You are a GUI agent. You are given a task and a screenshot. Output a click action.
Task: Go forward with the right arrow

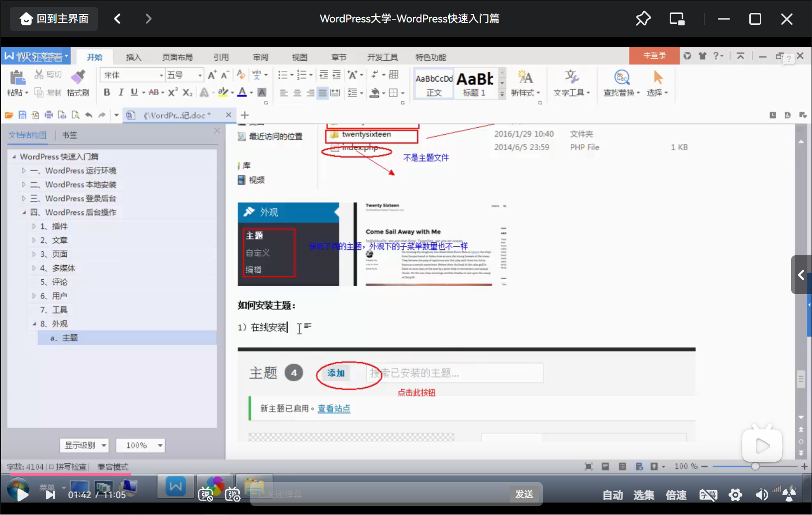148,19
